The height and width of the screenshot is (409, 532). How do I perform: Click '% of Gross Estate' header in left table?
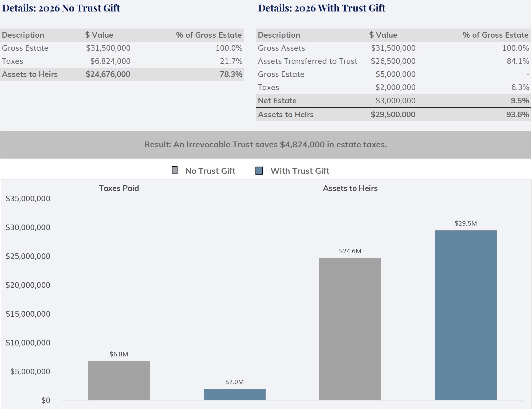click(x=209, y=35)
